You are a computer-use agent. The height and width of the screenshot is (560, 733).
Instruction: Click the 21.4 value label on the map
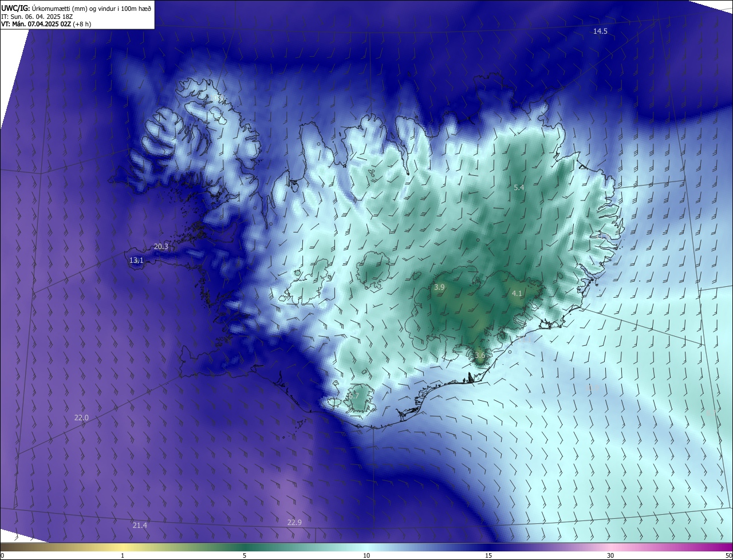click(x=140, y=526)
